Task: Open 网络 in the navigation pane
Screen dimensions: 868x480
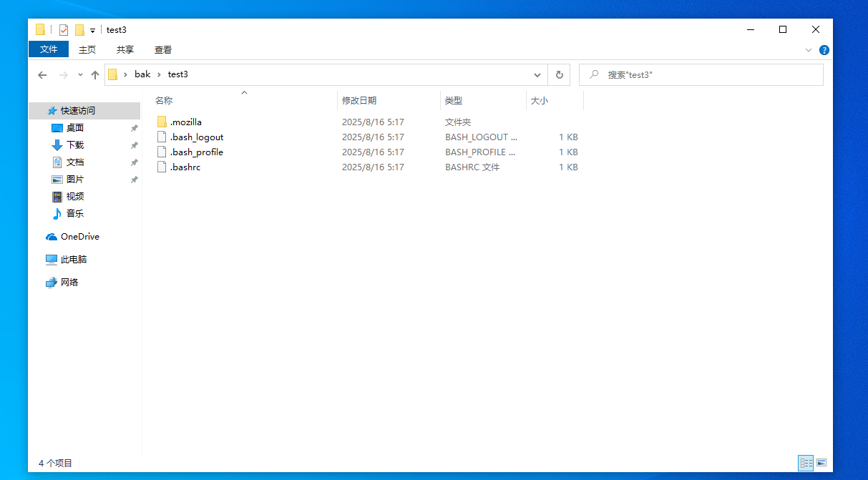Action: tap(69, 283)
